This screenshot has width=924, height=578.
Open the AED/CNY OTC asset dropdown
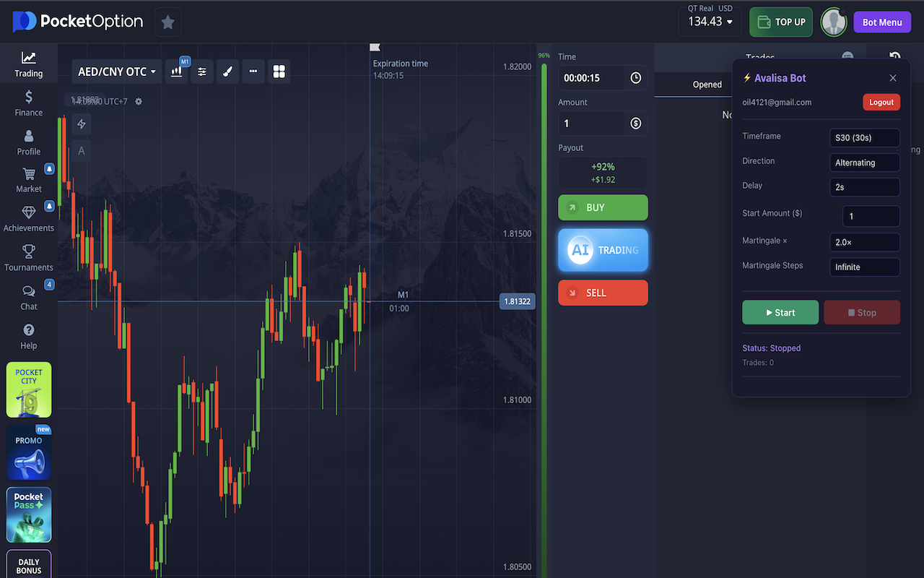click(117, 72)
